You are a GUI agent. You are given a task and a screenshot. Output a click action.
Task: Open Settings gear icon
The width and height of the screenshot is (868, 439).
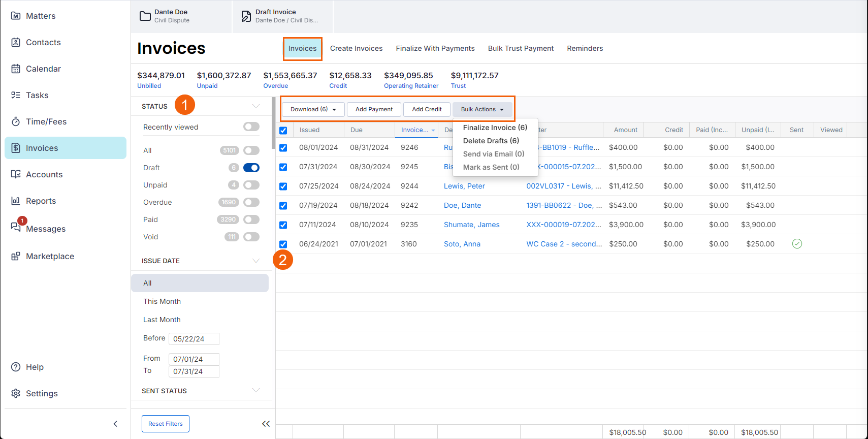(16, 393)
